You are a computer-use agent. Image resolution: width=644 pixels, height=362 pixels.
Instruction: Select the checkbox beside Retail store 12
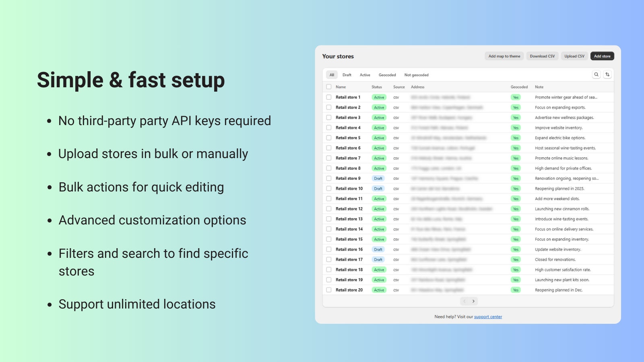point(329,209)
